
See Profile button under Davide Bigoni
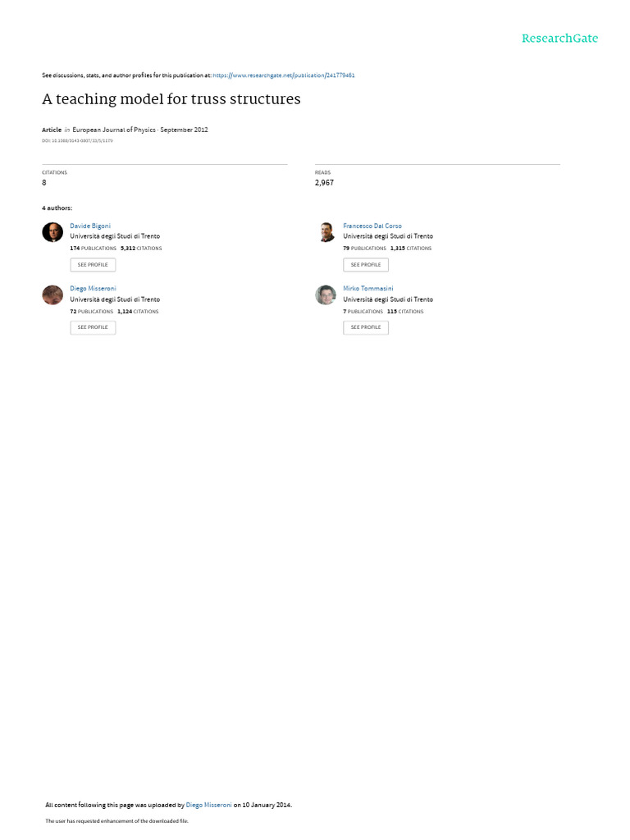(93, 265)
